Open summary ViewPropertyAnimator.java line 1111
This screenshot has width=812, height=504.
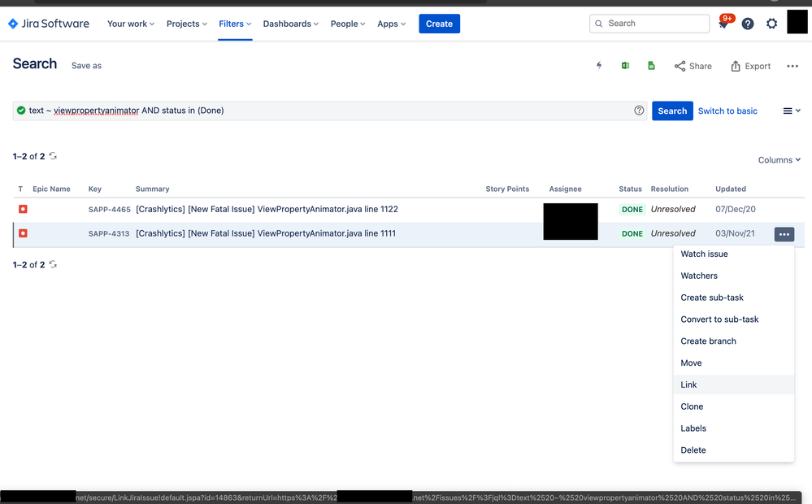(x=266, y=233)
